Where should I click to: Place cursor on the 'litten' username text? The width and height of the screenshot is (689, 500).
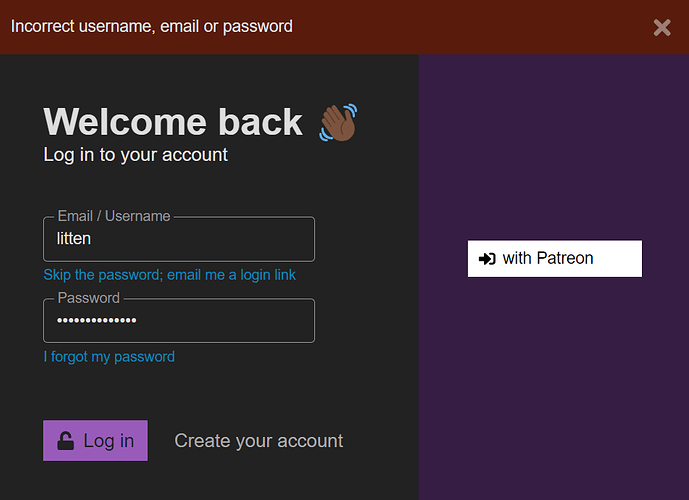74,239
